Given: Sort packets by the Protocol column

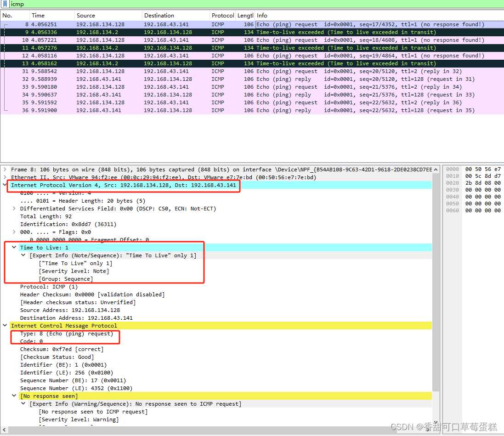Looking at the screenshot, I should [x=222, y=15].
